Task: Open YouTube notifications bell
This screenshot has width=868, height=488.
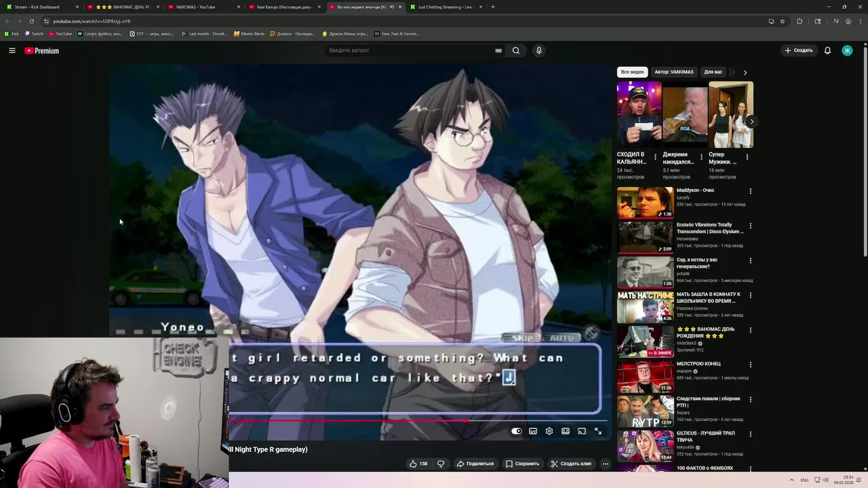Action: [827, 51]
